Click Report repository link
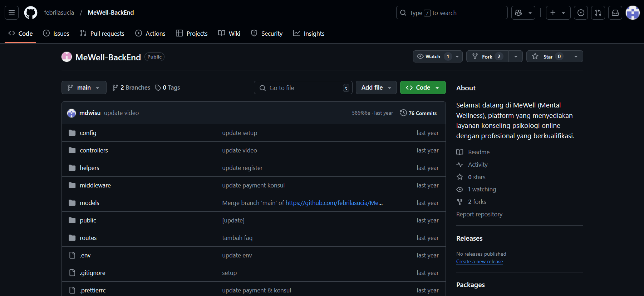644x296 pixels. tap(479, 214)
